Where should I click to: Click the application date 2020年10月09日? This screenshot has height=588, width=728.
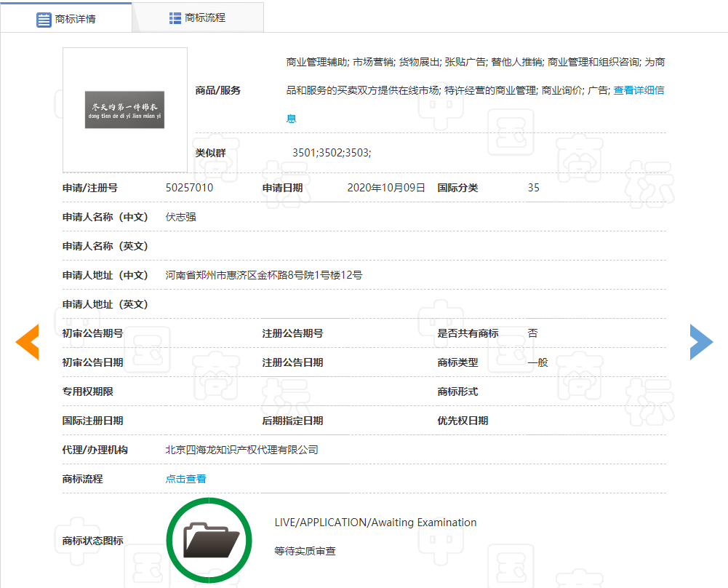386,188
